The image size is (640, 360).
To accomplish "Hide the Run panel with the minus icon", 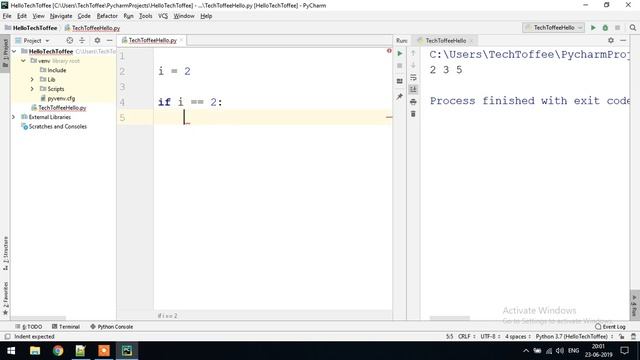I will 623,40.
